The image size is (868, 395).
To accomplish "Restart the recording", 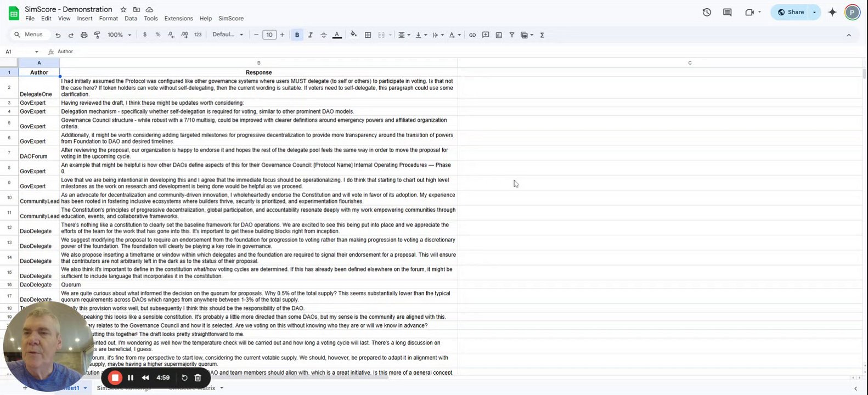I will (184, 377).
